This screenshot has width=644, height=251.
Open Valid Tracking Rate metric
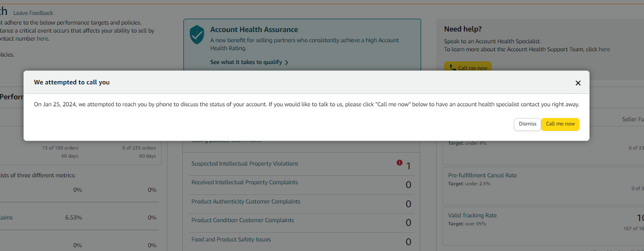click(x=472, y=215)
